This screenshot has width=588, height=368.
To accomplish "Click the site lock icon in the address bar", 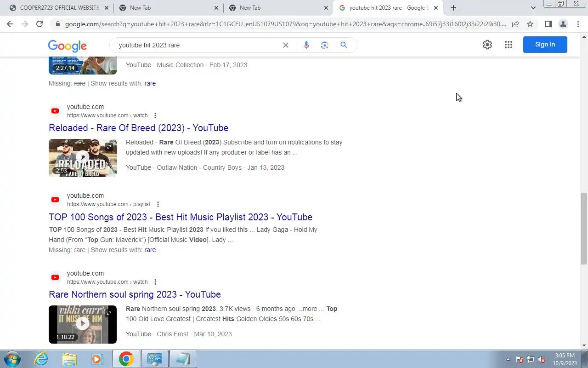I will [x=57, y=24].
